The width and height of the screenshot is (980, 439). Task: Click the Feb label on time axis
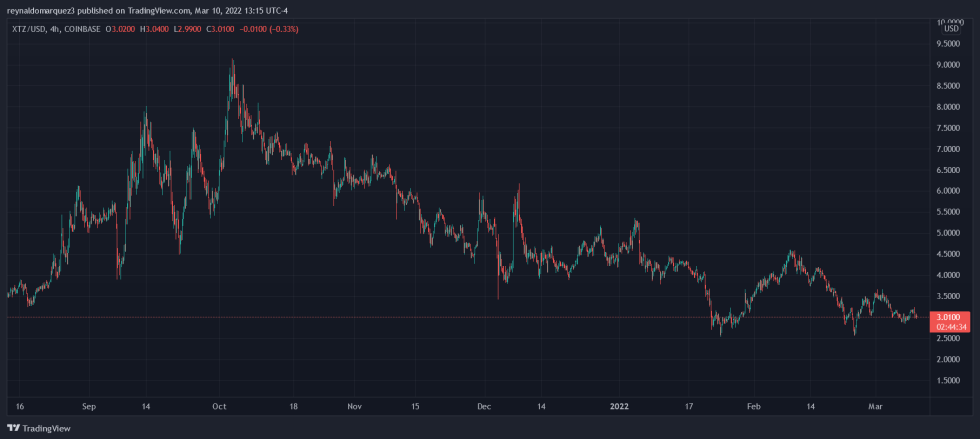(x=755, y=407)
